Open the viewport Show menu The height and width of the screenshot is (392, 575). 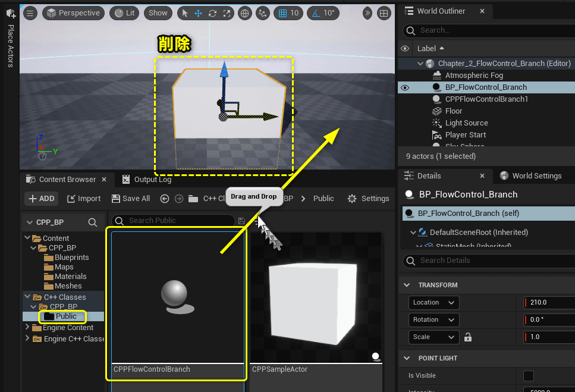158,13
